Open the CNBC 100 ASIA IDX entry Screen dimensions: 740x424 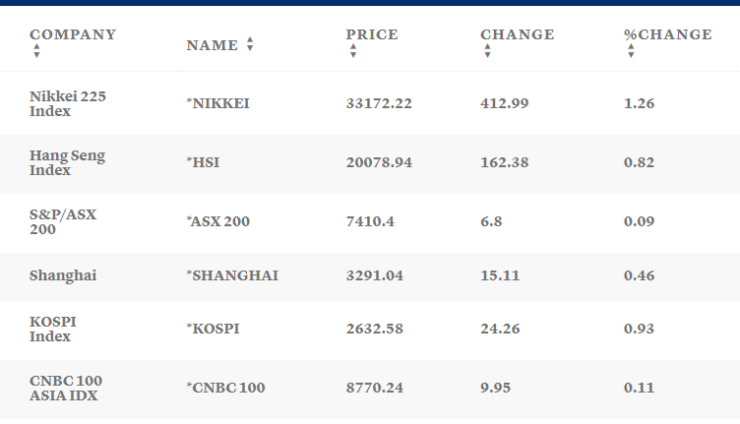pyautogui.click(x=66, y=387)
